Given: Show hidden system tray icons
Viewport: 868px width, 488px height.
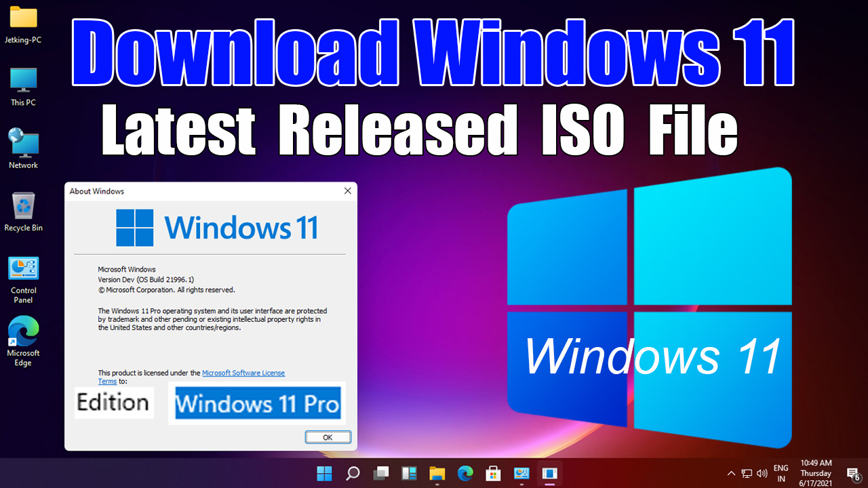Looking at the screenshot, I should click(x=731, y=473).
